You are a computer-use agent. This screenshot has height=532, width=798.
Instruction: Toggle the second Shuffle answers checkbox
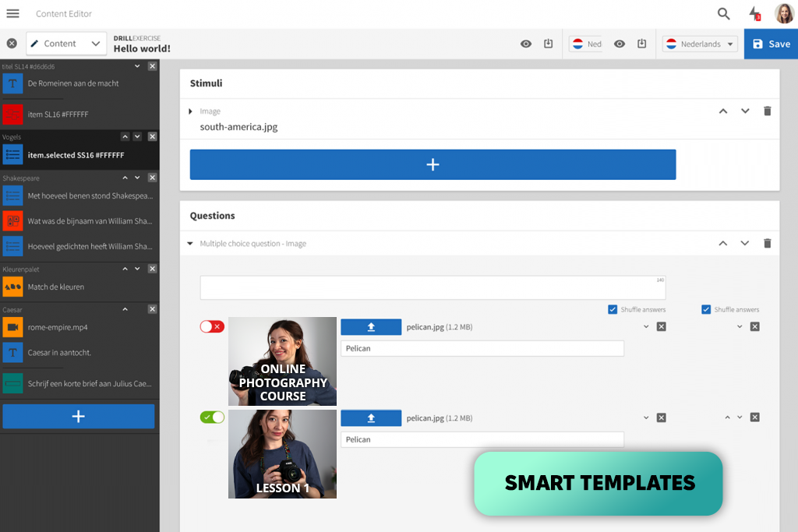[706, 309]
